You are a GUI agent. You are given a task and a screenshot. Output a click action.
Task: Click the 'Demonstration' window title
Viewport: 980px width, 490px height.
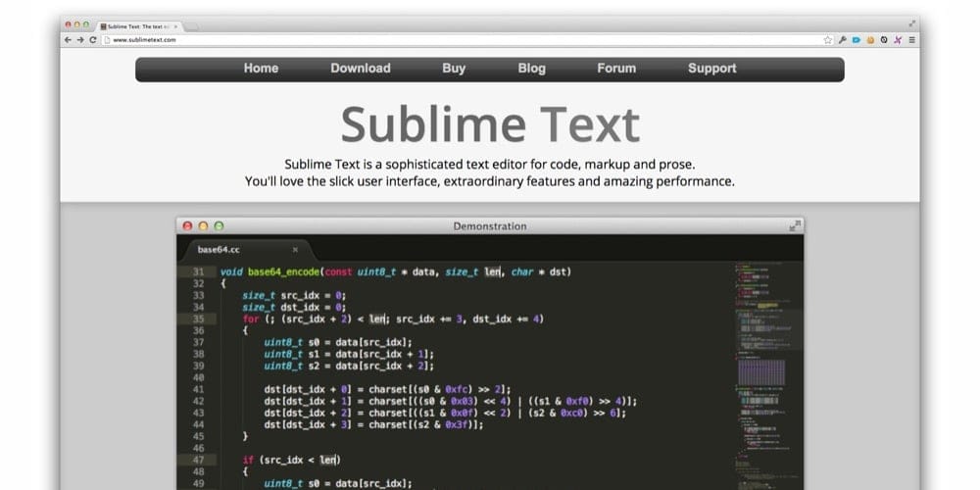(x=490, y=226)
